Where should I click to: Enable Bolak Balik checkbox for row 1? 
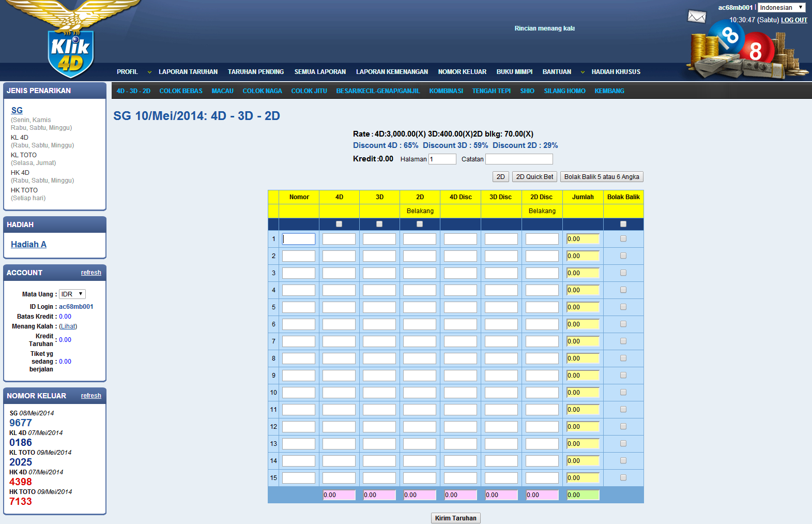click(623, 238)
